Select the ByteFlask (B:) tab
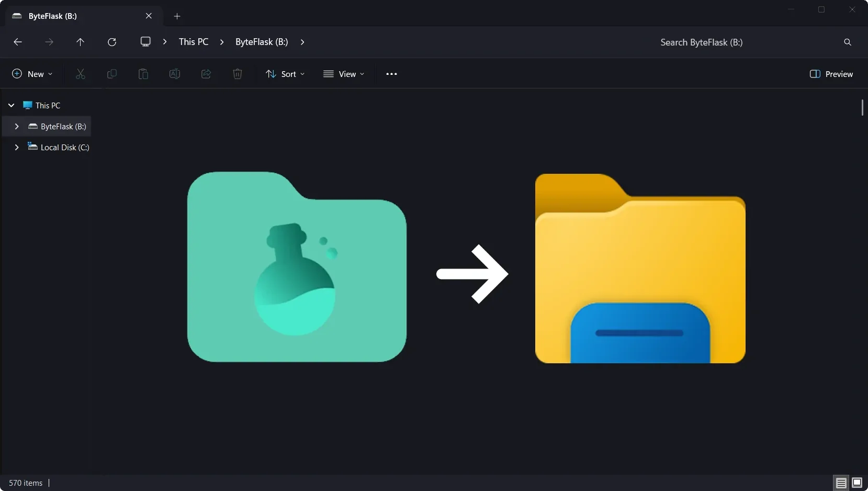868x491 pixels. tap(84, 16)
